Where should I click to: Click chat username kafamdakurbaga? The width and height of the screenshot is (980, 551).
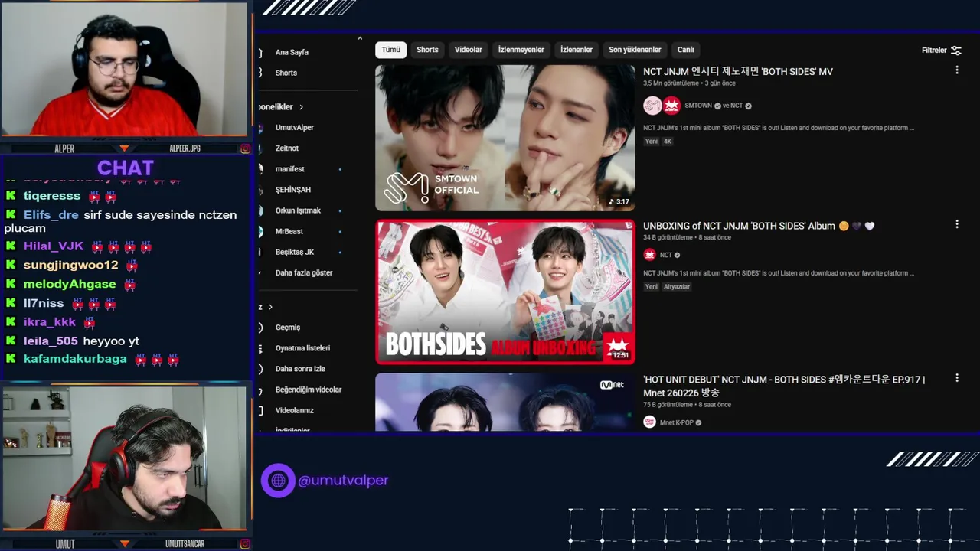click(75, 359)
